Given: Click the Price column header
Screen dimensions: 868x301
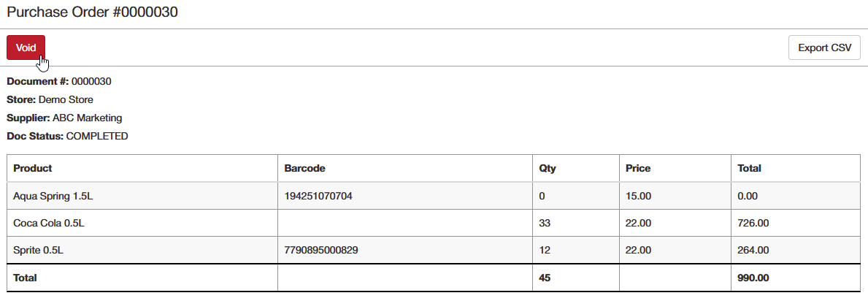Looking at the screenshot, I should 675,168.
